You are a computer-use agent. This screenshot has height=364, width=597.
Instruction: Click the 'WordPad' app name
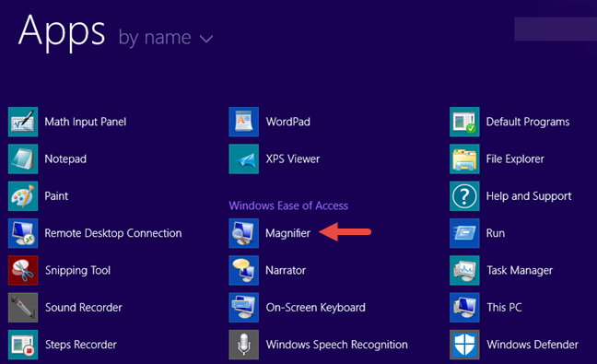click(287, 122)
